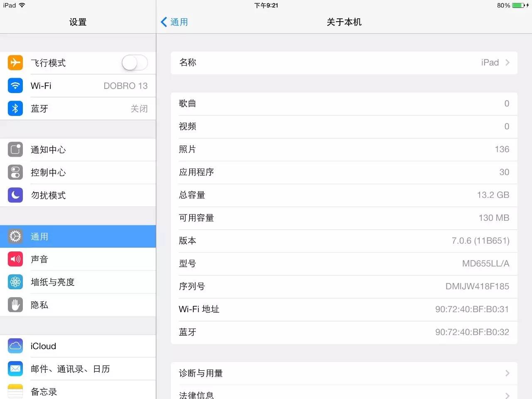Tap the 型号 label
The width and height of the screenshot is (532, 399).
[187, 264]
